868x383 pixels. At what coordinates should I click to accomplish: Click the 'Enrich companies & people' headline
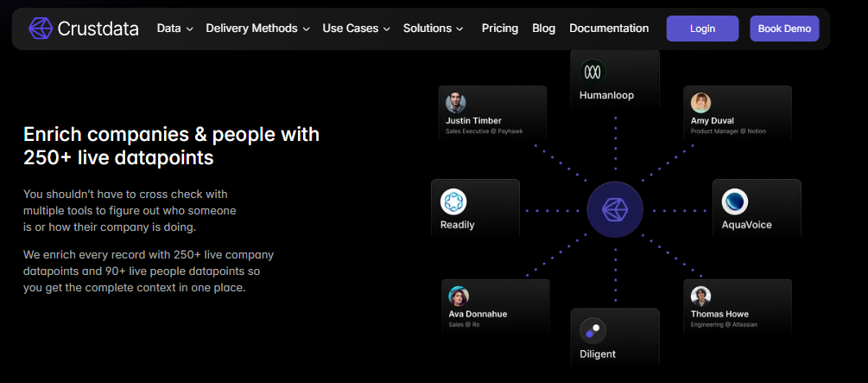coord(172,146)
